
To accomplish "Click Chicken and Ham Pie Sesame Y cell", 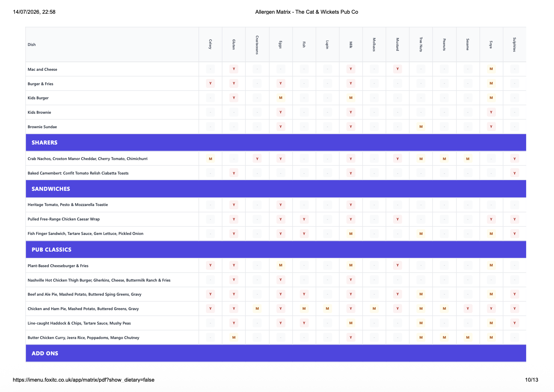I will pos(468,309).
